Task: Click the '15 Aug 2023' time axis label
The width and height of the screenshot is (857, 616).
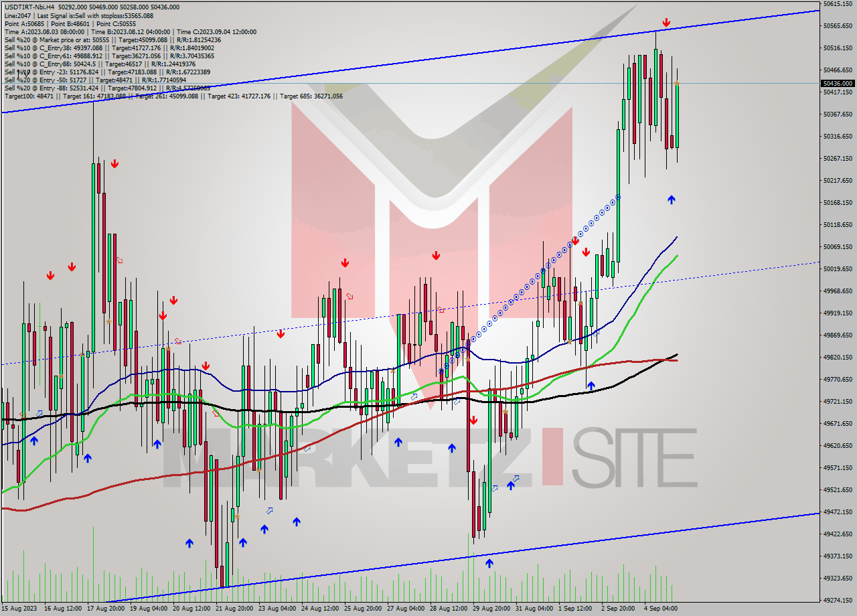Action: 19,609
